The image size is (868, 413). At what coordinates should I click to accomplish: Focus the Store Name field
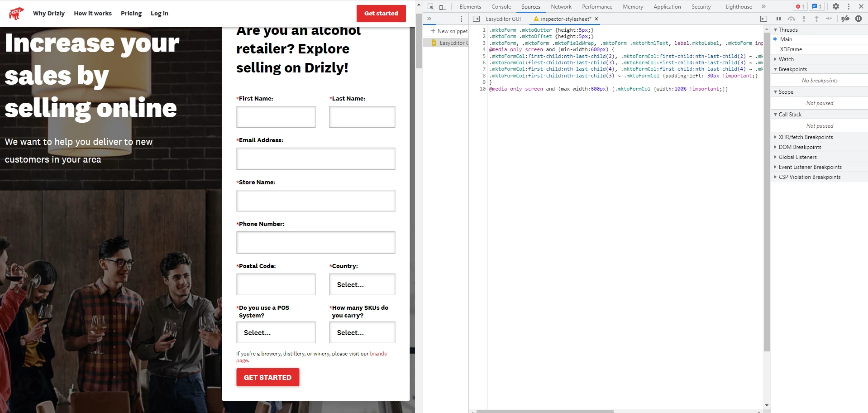315,201
